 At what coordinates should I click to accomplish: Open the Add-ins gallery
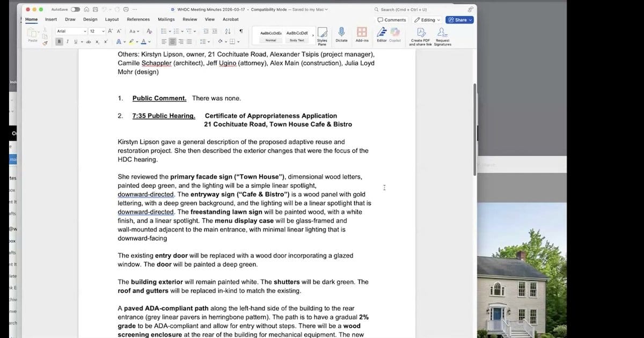362,34
